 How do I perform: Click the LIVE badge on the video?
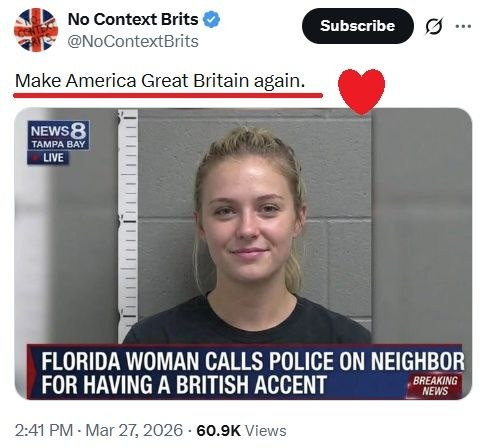(x=48, y=158)
